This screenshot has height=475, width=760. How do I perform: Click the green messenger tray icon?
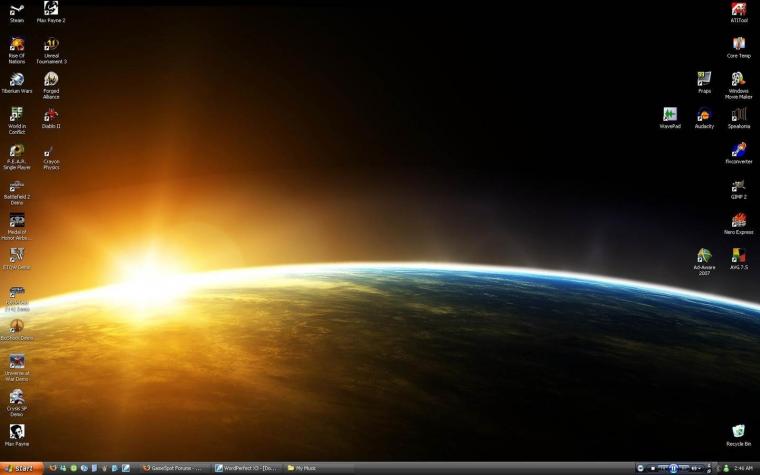pyautogui.click(x=726, y=468)
